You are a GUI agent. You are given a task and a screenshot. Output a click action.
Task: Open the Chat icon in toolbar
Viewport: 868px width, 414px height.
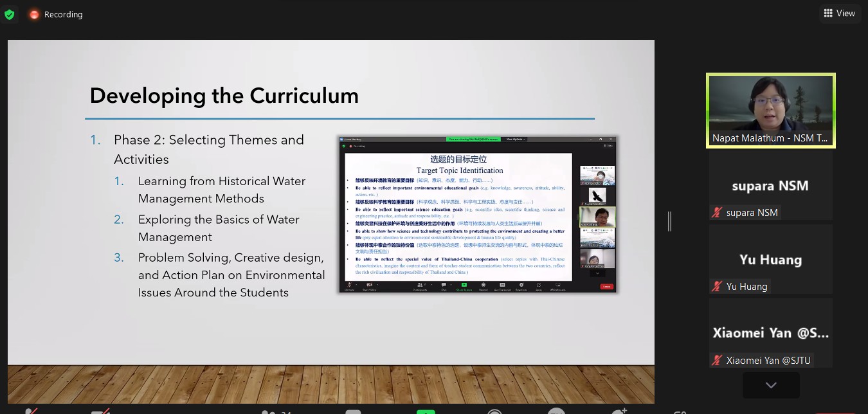click(x=352, y=411)
